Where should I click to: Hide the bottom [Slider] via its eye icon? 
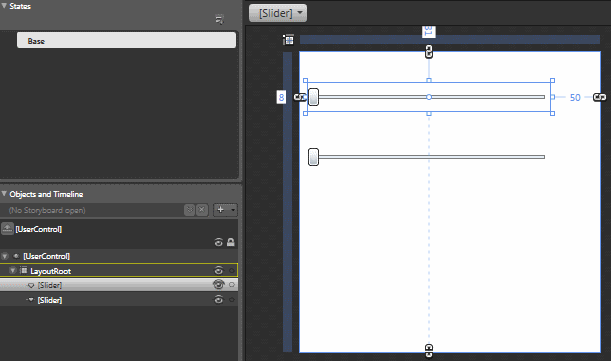pos(219,299)
